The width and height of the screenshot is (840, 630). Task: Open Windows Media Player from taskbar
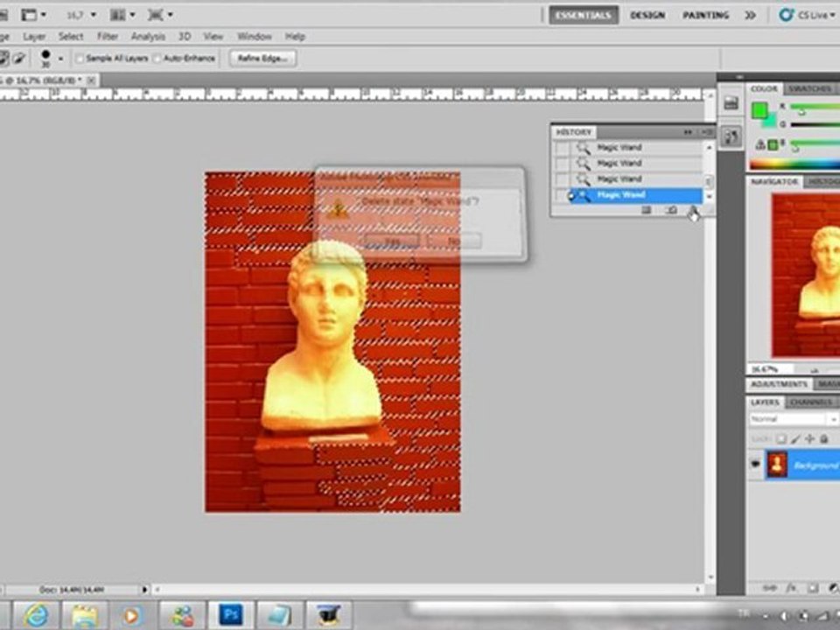click(131, 615)
